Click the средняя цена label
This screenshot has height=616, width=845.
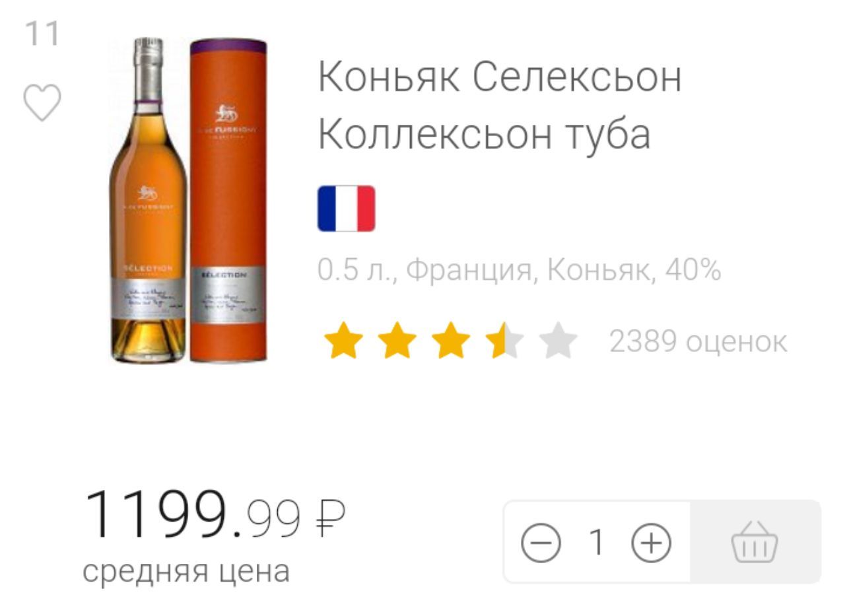[x=186, y=570]
